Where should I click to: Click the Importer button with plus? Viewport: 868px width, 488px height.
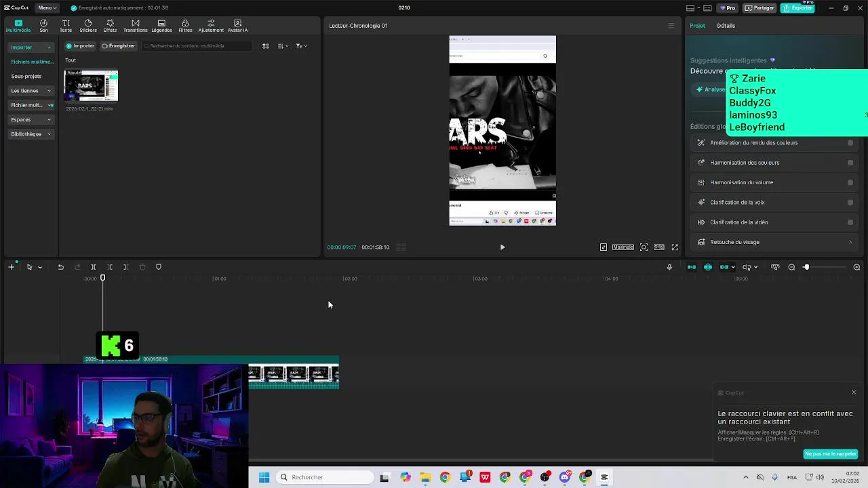click(80, 46)
